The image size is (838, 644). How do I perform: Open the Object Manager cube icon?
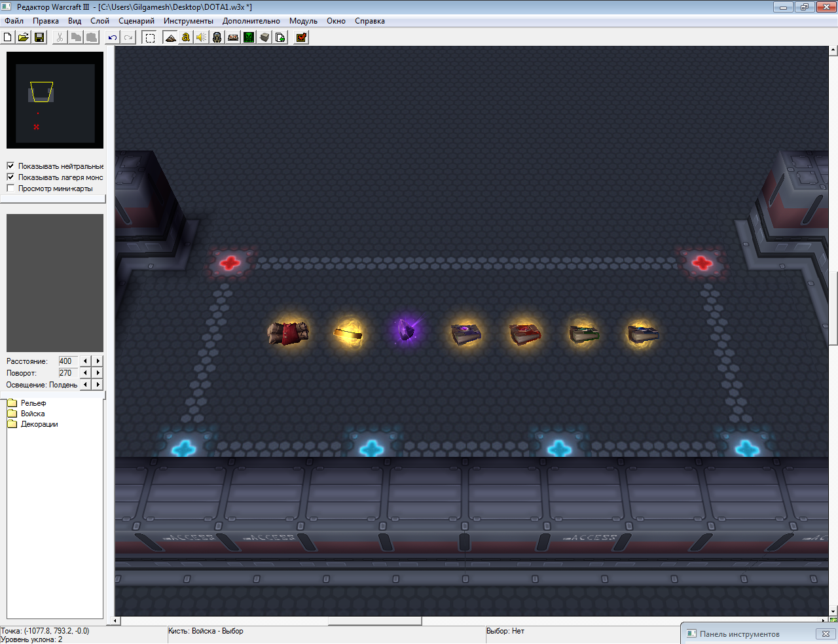(264, 37)
